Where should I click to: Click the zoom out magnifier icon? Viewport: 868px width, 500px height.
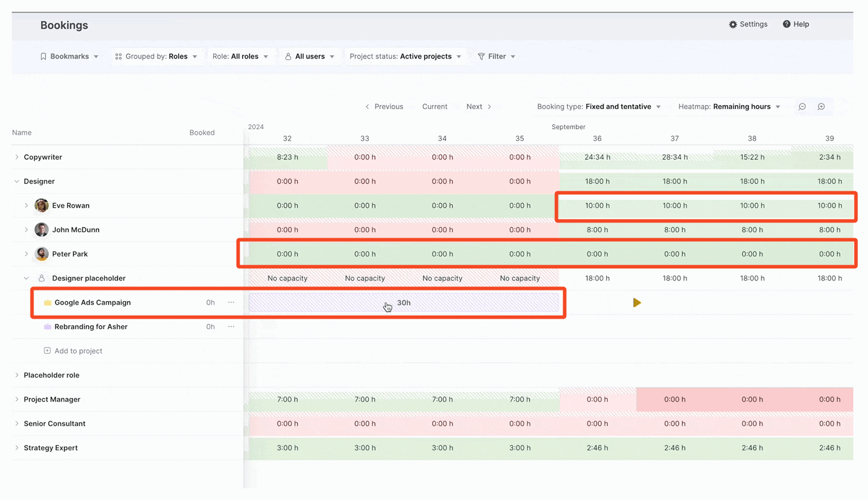pos(802,107)
